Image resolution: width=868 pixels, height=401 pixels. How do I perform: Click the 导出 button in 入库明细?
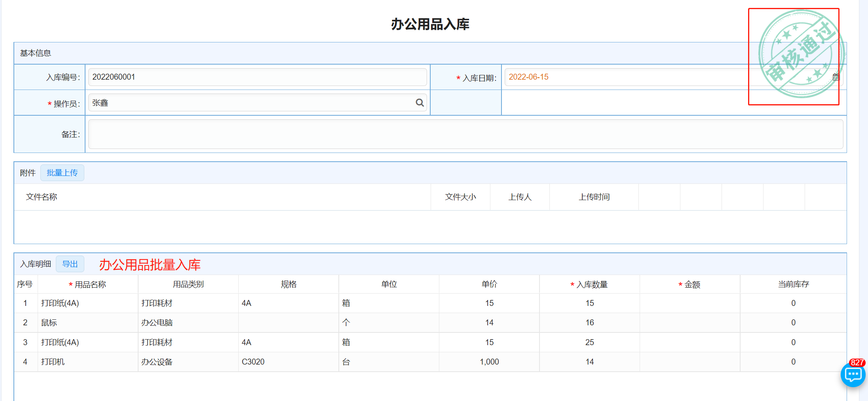[x=70, y=264]
